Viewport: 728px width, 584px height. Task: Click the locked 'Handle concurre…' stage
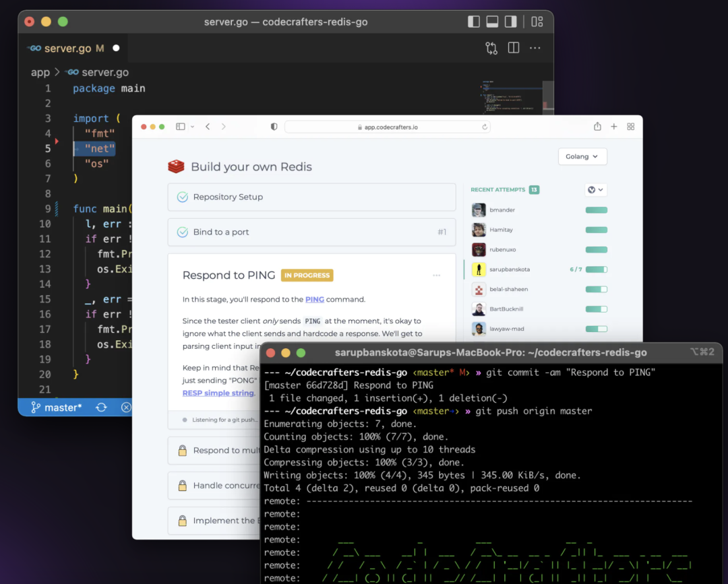coord(214,486)
